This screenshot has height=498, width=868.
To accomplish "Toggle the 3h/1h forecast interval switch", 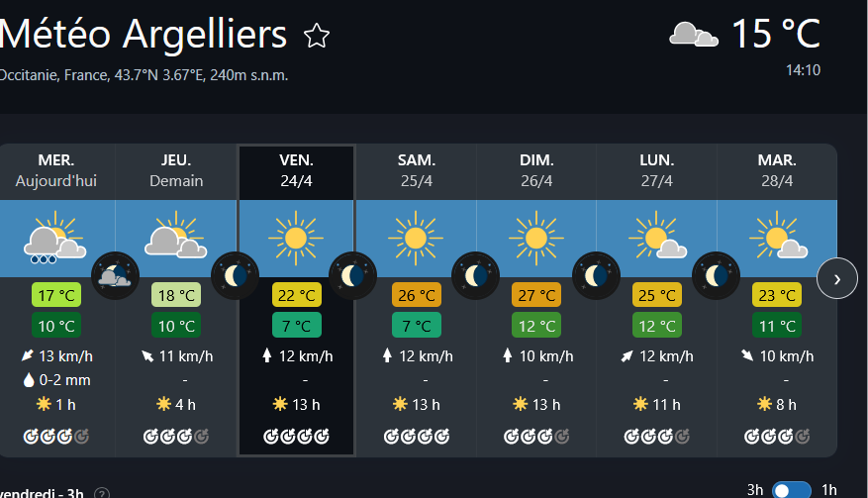I will [x=792, y=489].
